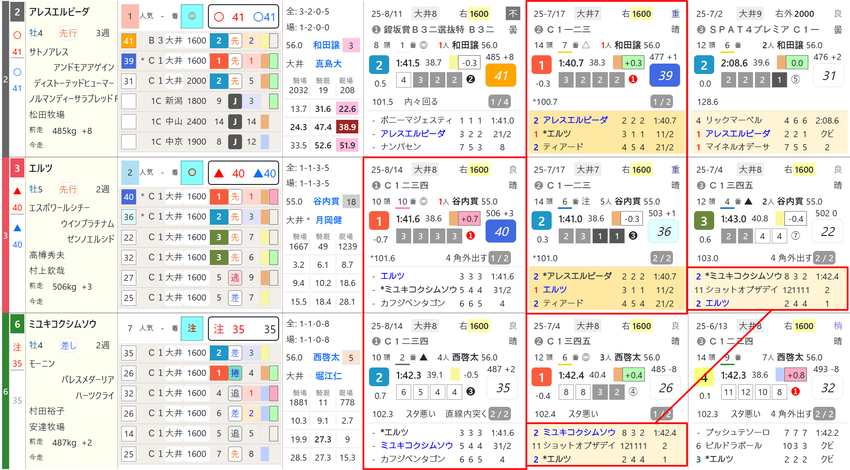Click the blue 39 index badge in アレスエルピーダ's 25-7/17 race

click(x=665, y=75)
